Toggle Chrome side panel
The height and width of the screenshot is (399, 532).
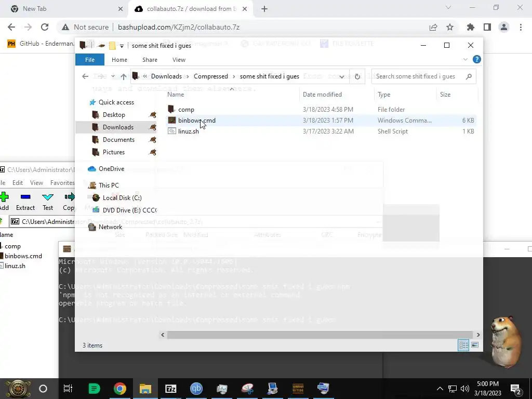487,27
